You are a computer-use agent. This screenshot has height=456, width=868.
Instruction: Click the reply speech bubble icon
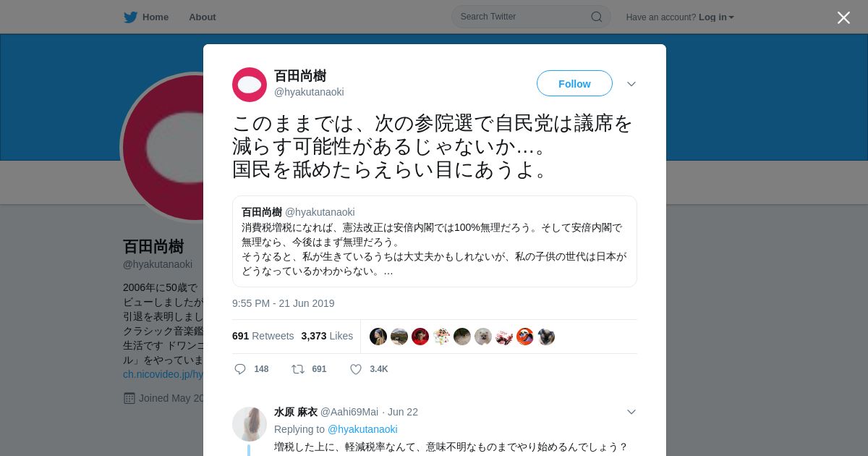[240, 369]
